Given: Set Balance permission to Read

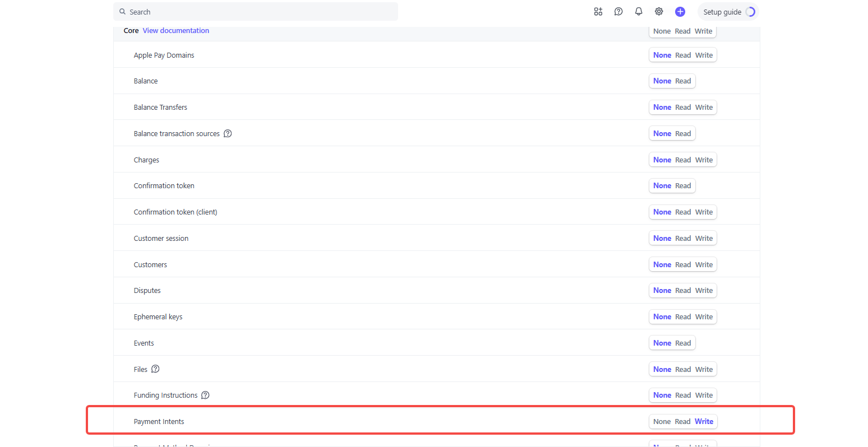Looking at the screenshot, I should [x=683, y=81].
